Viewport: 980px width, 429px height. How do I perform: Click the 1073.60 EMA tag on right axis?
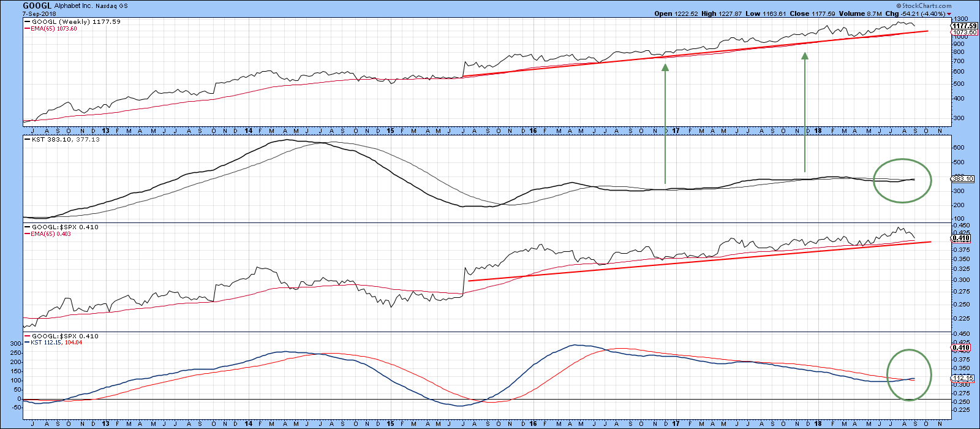(x=965, y=32)
